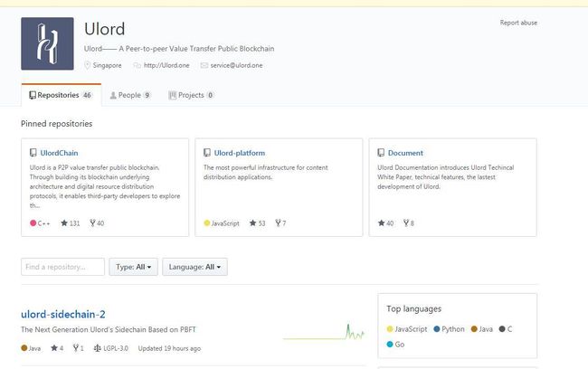Filter by Go in Top languages
Screen dimensions: 588x369
395,345
